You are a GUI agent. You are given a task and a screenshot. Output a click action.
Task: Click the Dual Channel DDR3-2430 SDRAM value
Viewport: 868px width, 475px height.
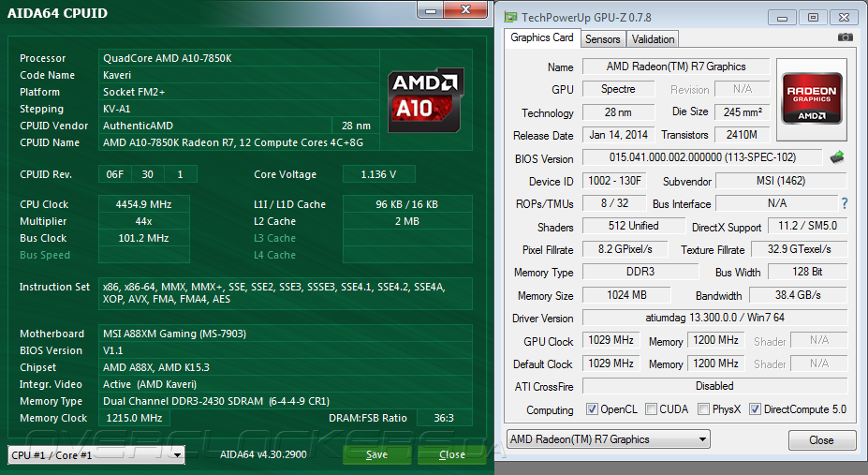tap(285, 401)
